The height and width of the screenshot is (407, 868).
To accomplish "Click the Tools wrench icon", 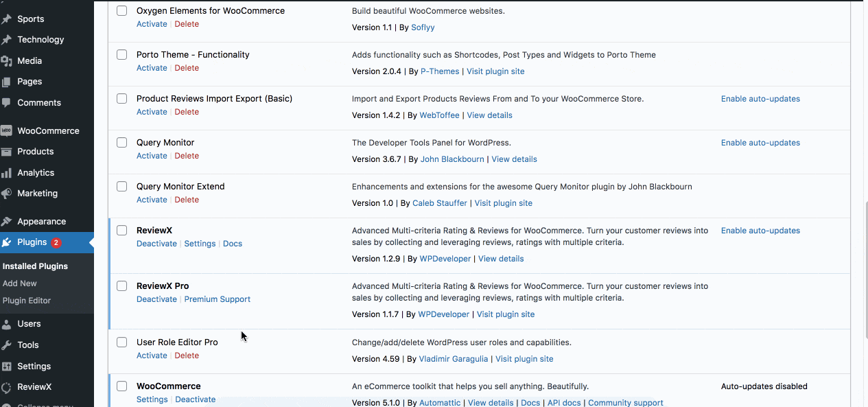I will tap(7, 345).
